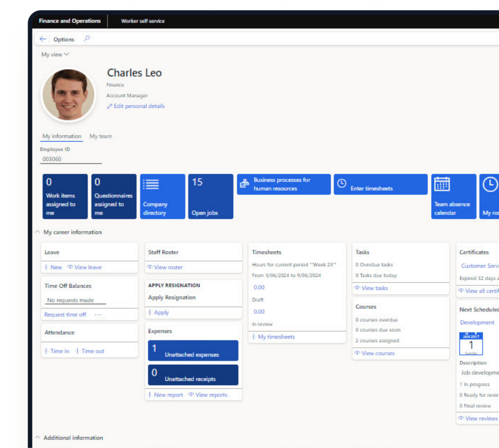Switch to the My team tab
The width and height of the screenshot is (499, 448).
pos(100,136)
